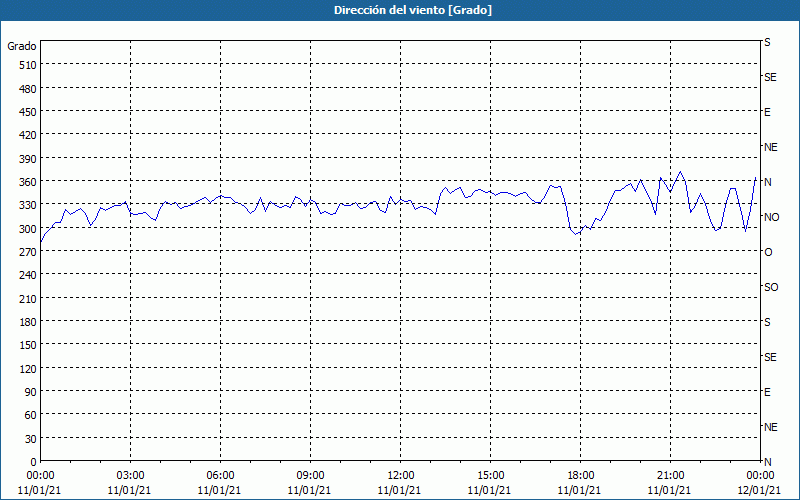This screenshot has height=500, width=800.
Task: Click the 510 value on the degree axis
Action: (29, 65)
